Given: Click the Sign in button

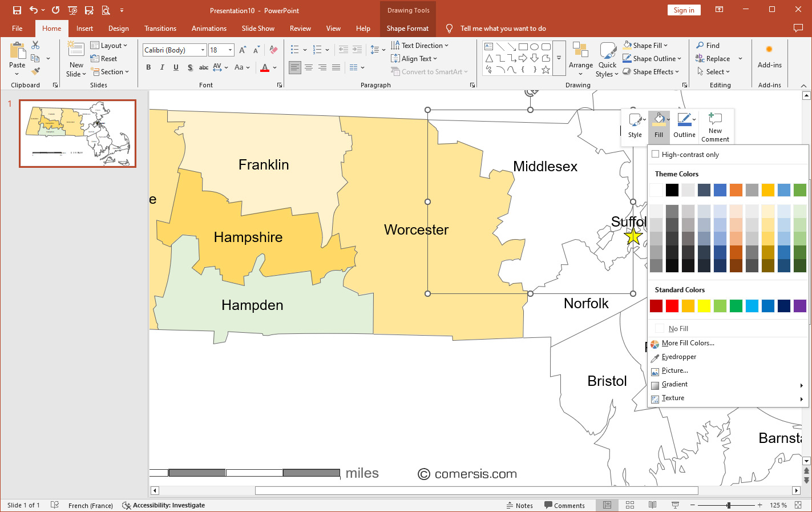Looking at the screenshot, I should tap(684, 10).
